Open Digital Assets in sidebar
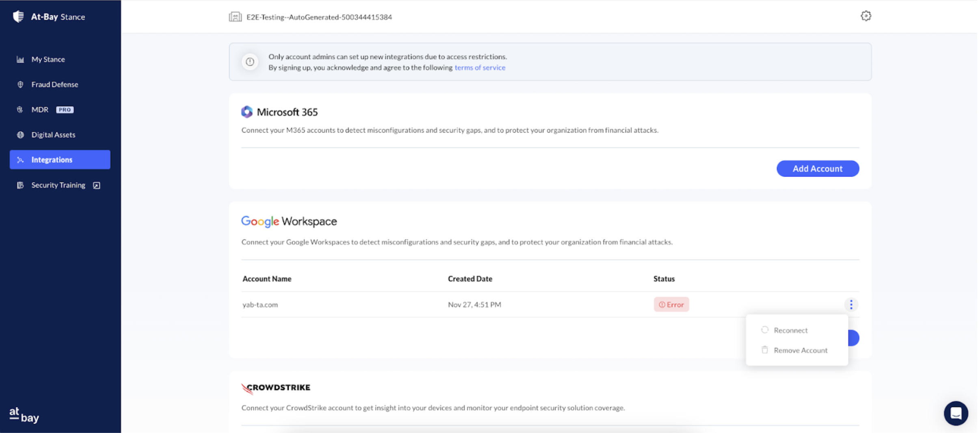This screenshot has height=433, width=980. [x=53, y=135]
